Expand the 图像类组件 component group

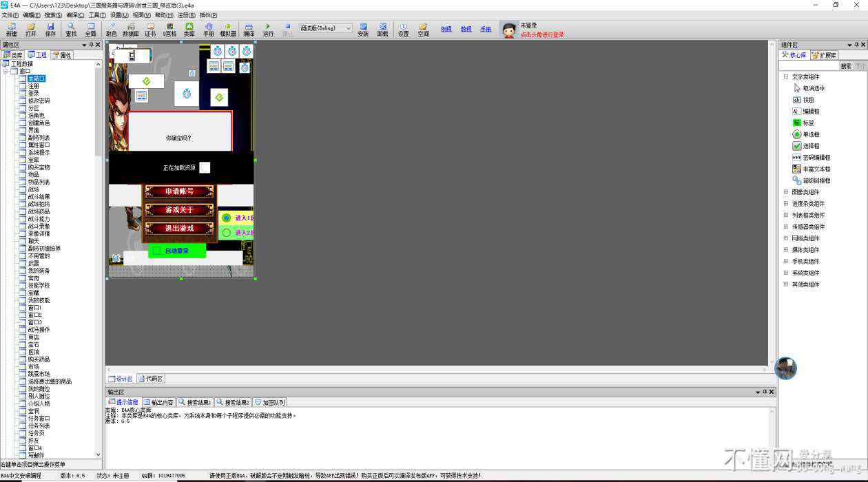tap(786, 192)
